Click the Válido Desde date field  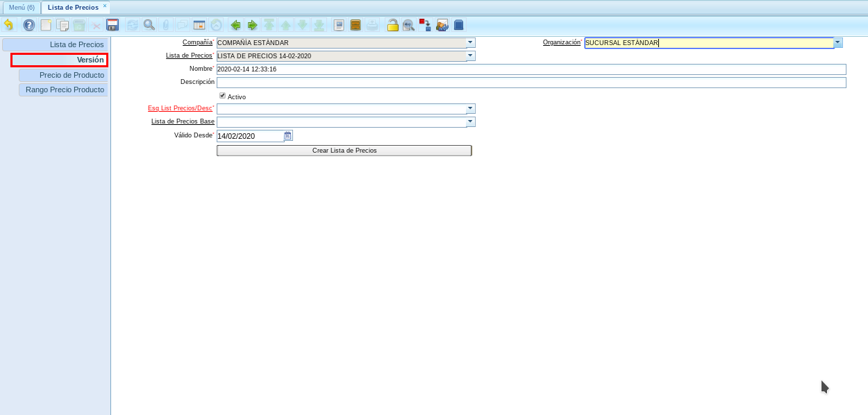coord(250,136)
